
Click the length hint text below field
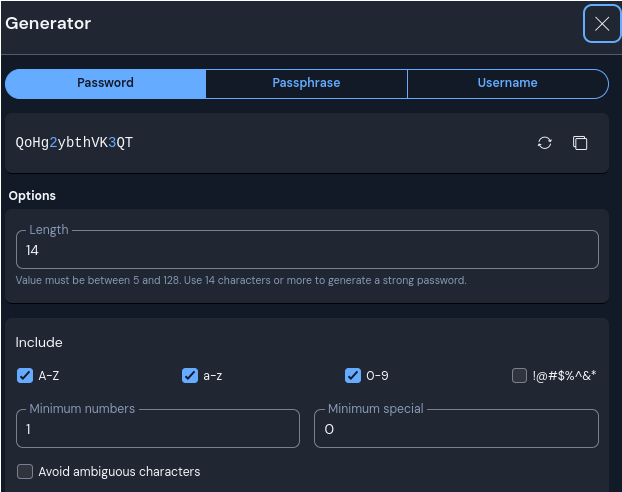click(x=241, y=281)
